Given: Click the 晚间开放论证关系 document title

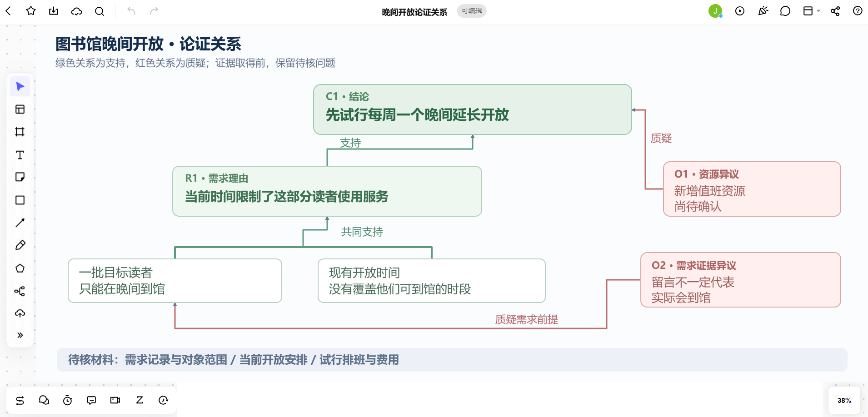Looking at the screenshot, I should [x=414, y=12].
